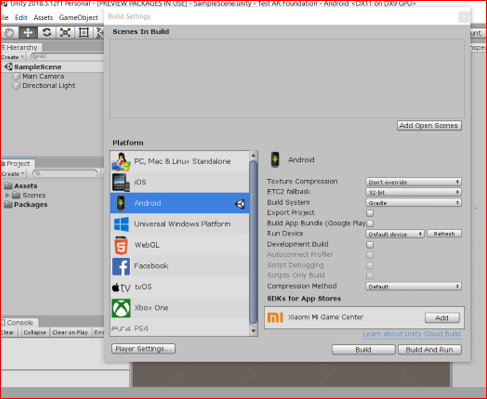The image size is (487, 399).
Task: Toggle Collapse in Console
Action: (35, 332)
